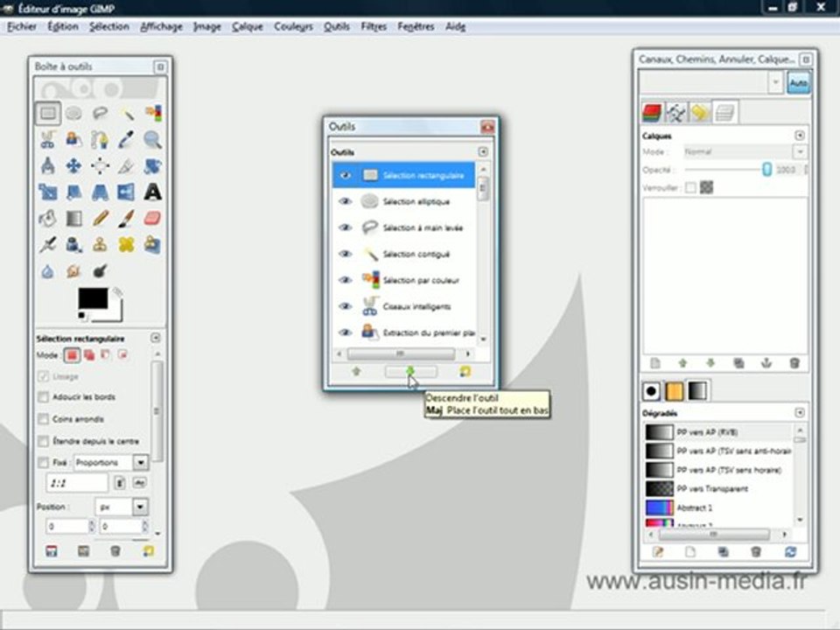
Task: Select the Shear tool
Action: point(73,192)
